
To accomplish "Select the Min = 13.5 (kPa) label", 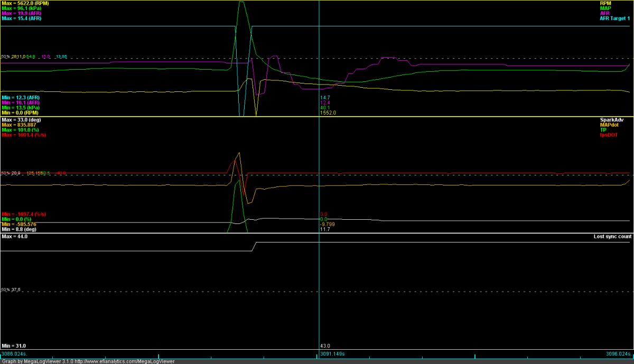I will tap(20, 108).
